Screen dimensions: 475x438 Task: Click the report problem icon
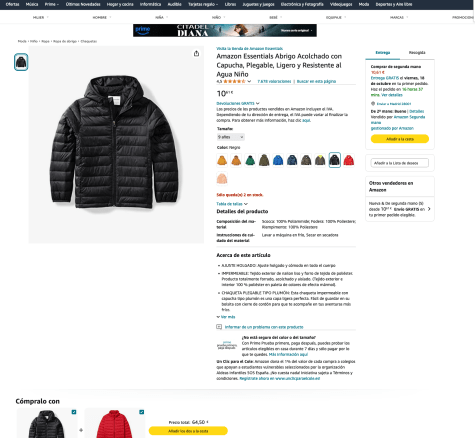pyautogui.click(x=219, y=327)
